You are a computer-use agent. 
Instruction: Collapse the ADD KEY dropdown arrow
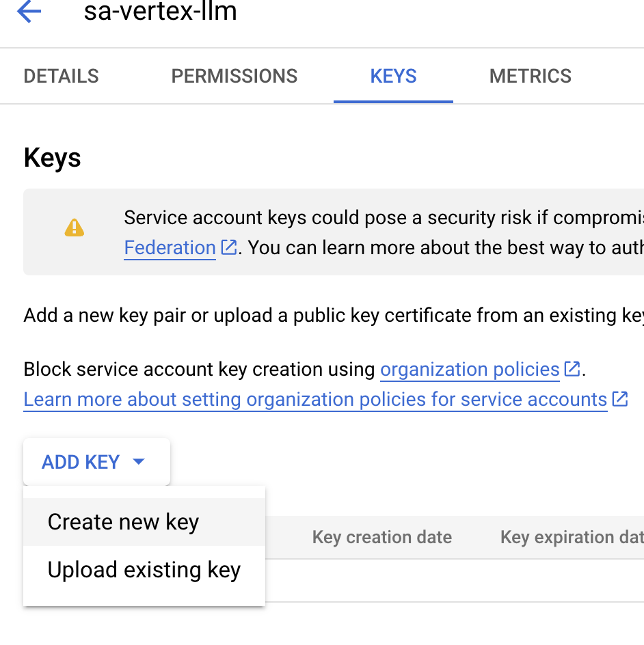[x=139, y=461]
